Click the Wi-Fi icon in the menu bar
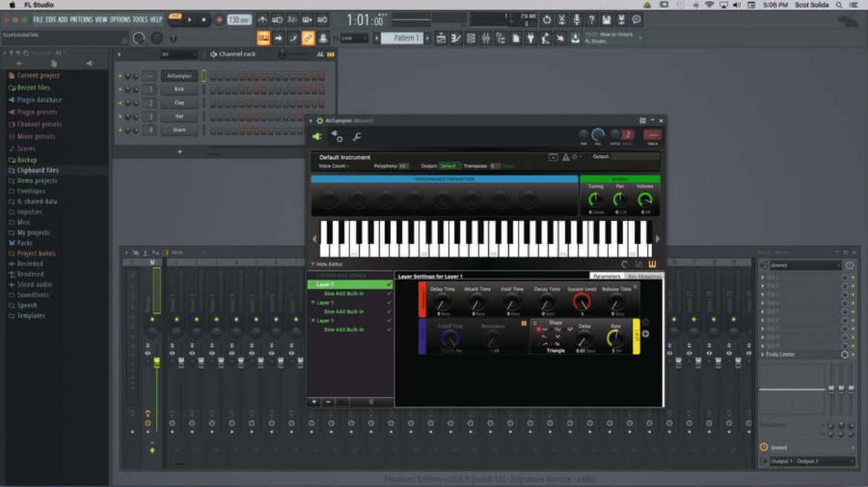The width and height of the screenshot is (868, 487). pyautogui.click(x=709, y=5)
